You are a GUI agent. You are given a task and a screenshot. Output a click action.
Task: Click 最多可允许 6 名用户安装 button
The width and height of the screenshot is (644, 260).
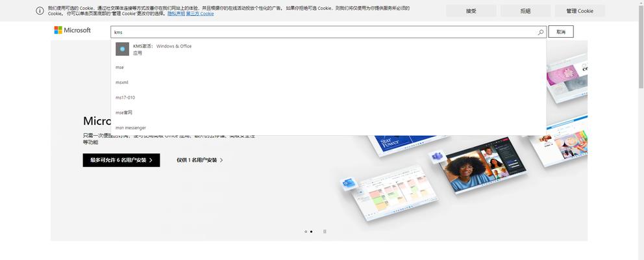[x=121, y=160]
